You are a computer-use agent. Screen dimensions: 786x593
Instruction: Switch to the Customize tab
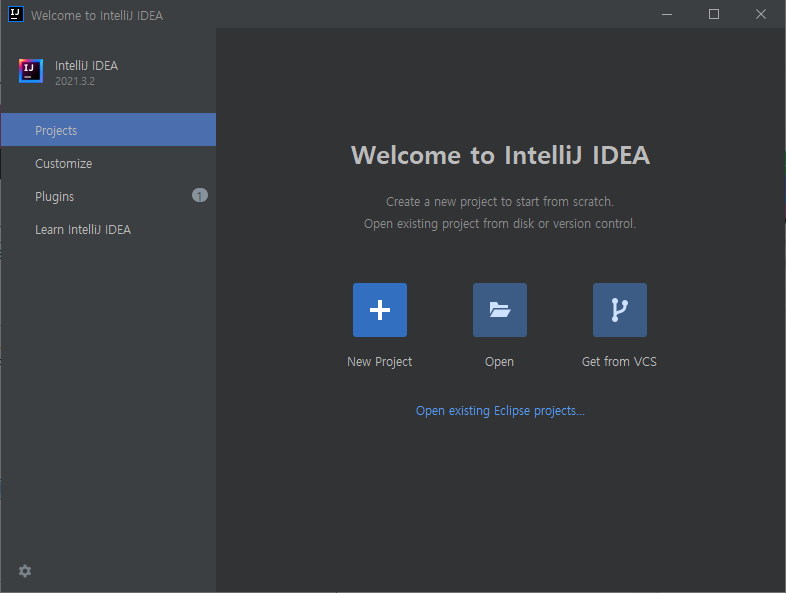pyautogui.click(x=108, y=163)
